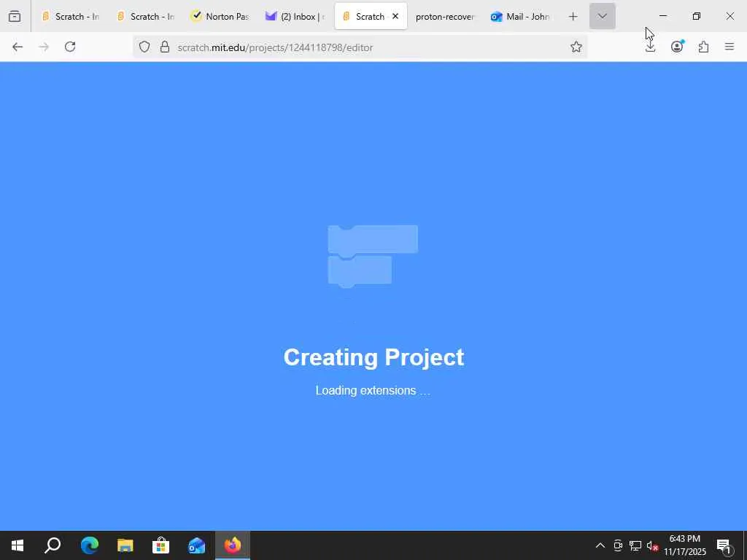Screen dimensions: 747x560
Task: Expand the list all tabs dropdown
Action: (602, 16)
